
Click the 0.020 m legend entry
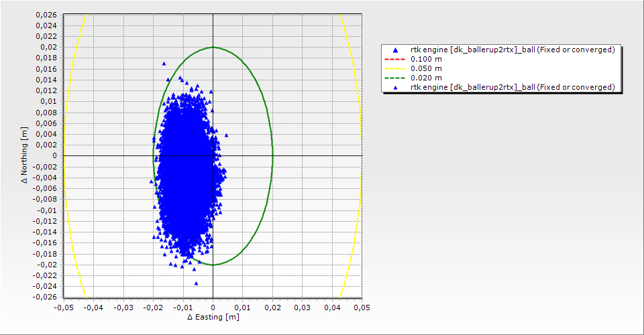(427, 78)
